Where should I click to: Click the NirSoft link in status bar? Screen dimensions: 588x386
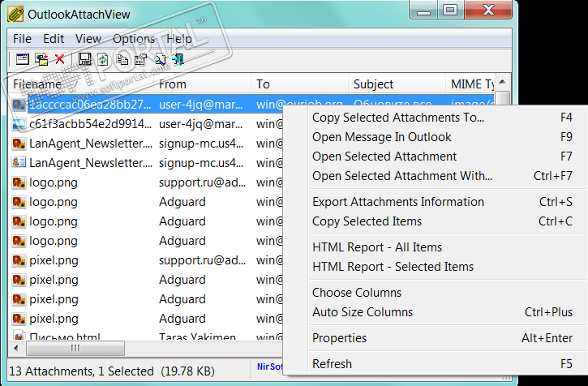pos(269,367)
